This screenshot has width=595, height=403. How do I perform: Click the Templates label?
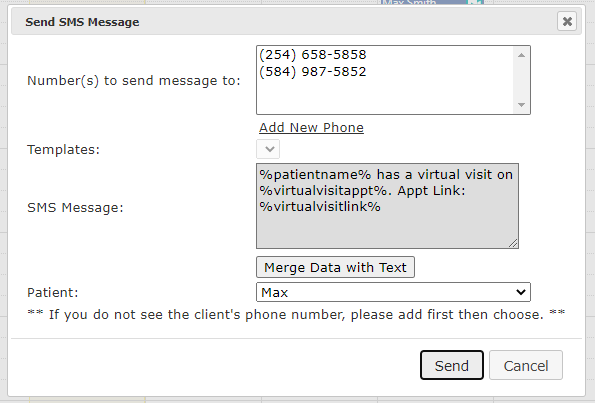point(63,150)
